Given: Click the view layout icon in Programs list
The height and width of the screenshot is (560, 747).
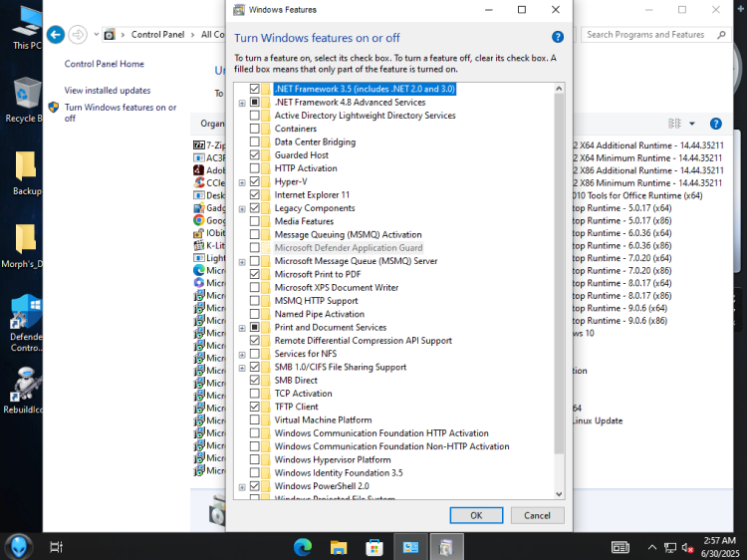Looking at the screenshot, I should (x=674, y=124).
